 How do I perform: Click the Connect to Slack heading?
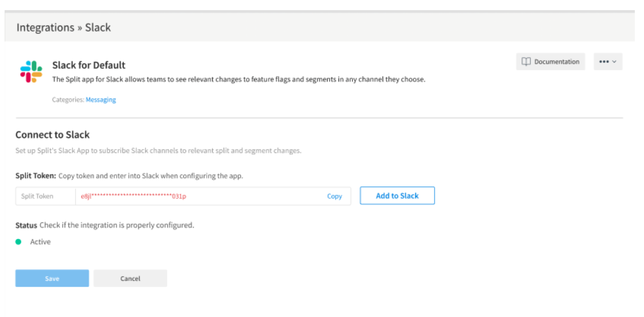pos(52,135)
